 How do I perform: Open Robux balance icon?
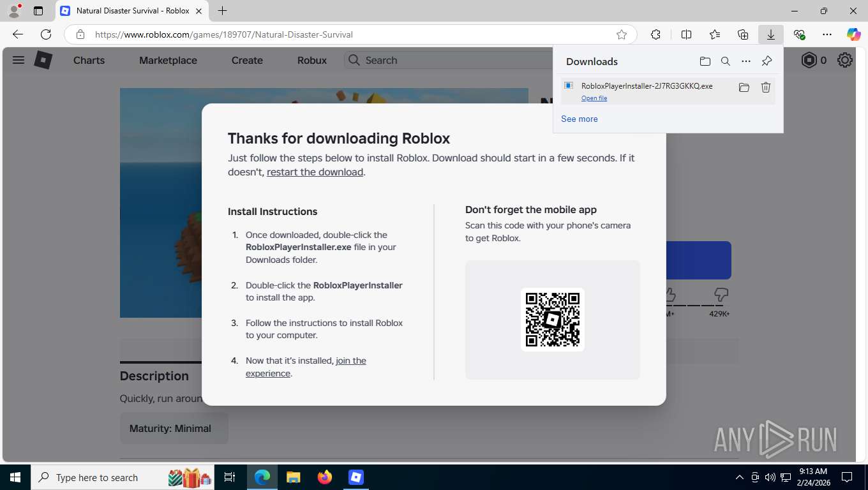tap(809, 60)
